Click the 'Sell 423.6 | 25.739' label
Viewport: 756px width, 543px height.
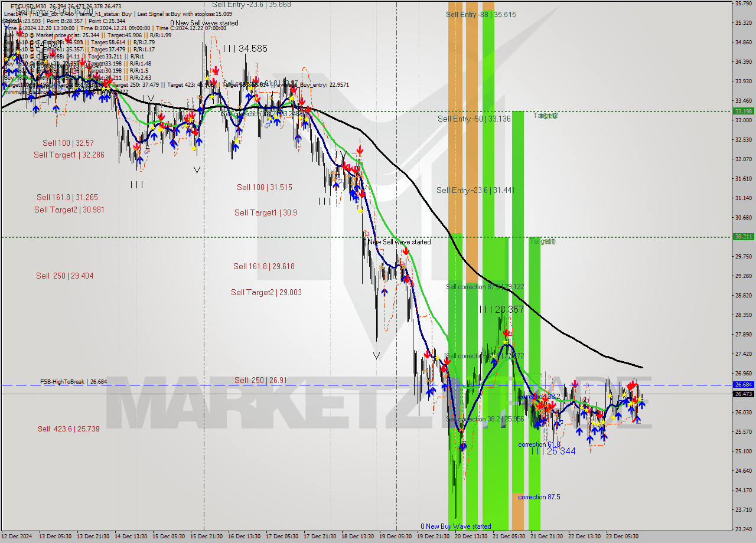tap(69, 428)
